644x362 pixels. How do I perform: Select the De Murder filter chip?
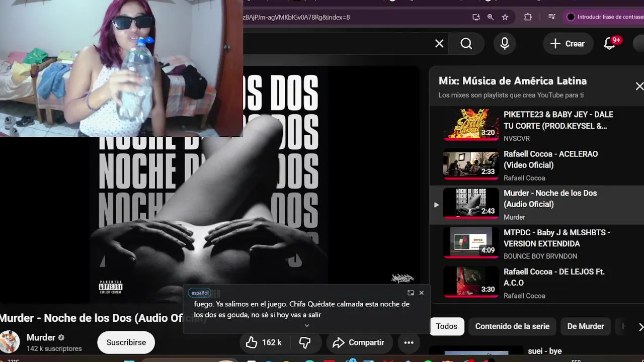(x=586, y=326)
